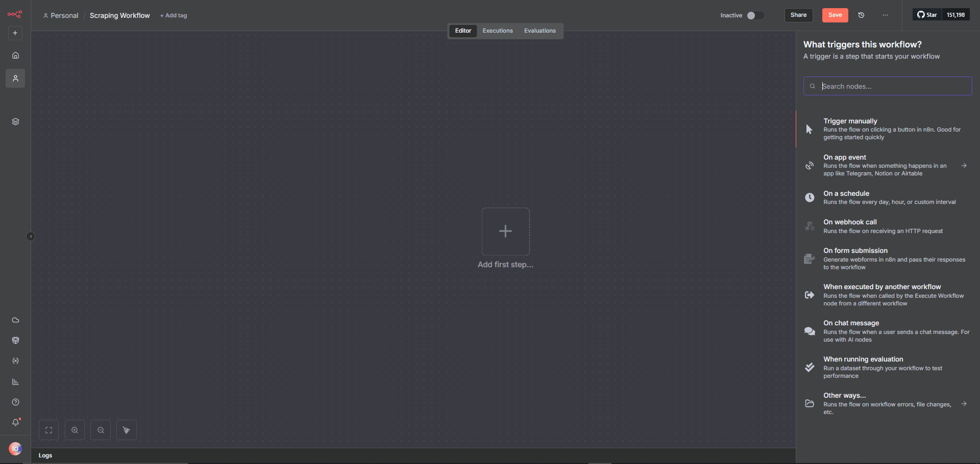Select the On app event trigger
This screenshot has height=464, width=980.
888,165
